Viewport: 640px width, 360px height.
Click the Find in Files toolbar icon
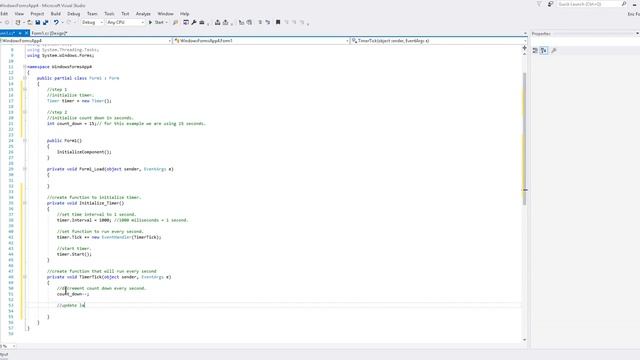pos(176,22)
